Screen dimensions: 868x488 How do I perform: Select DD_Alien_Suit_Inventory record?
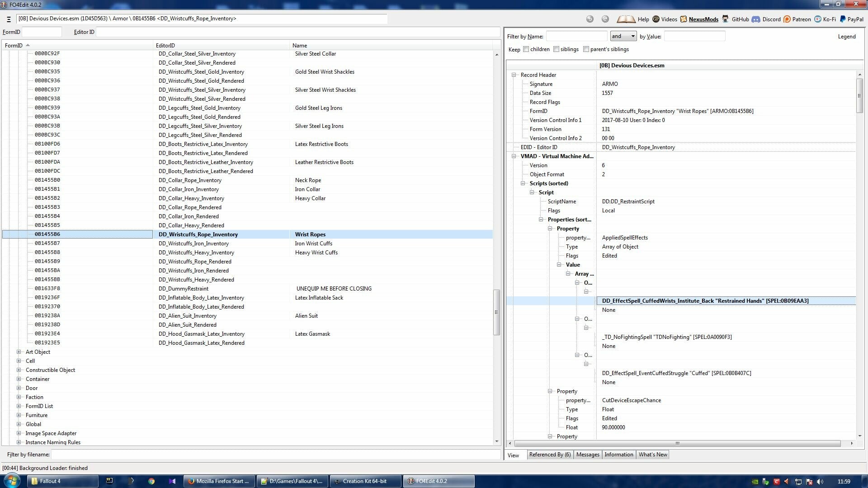point(188,316)
